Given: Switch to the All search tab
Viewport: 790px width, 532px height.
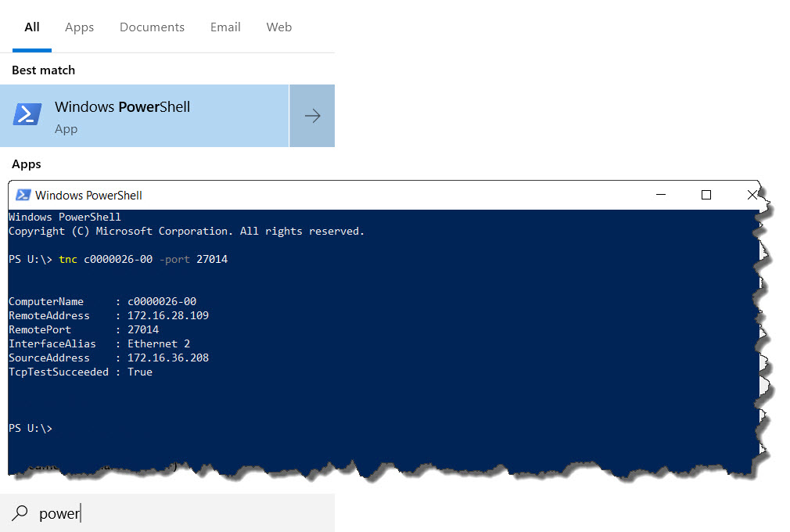Looking at the screenshot, I should (32, 27).
